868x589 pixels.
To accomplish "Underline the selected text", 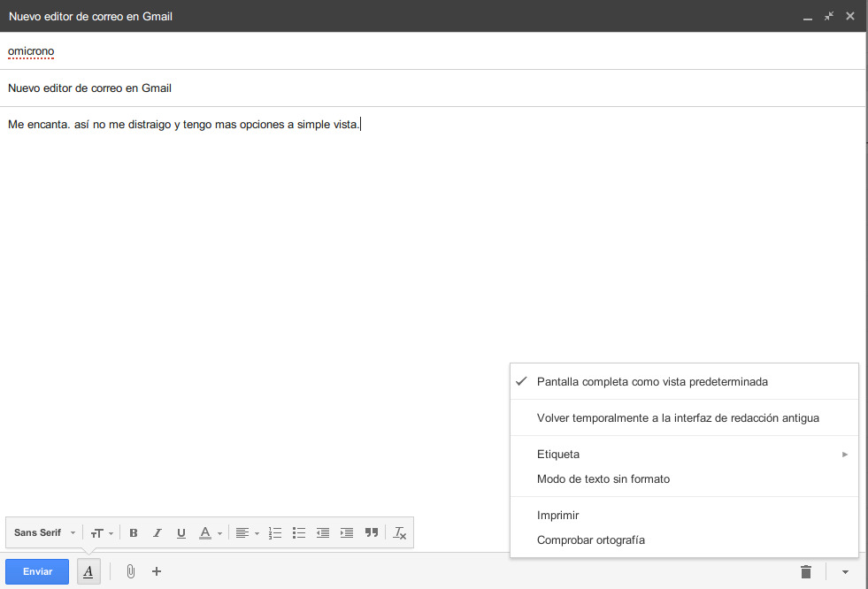I will (x=181, y=532).
